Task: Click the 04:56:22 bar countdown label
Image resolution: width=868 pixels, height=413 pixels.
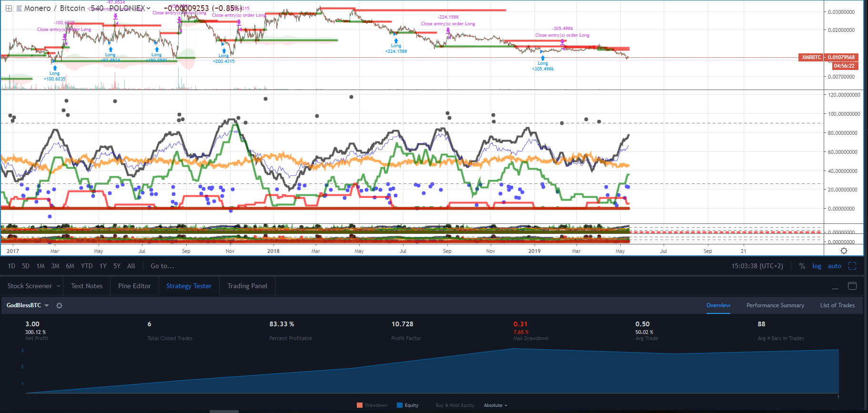Action: (844, 66)
